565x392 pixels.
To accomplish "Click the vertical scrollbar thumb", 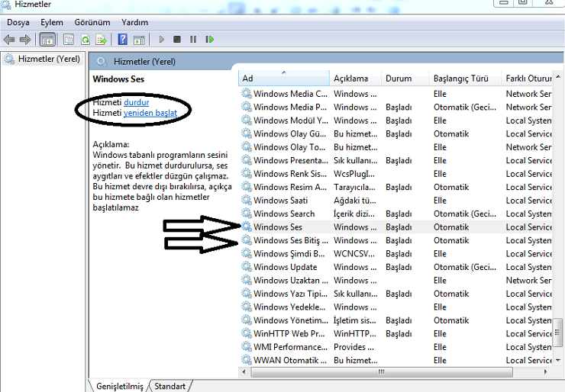I will (x=558, y=333).
